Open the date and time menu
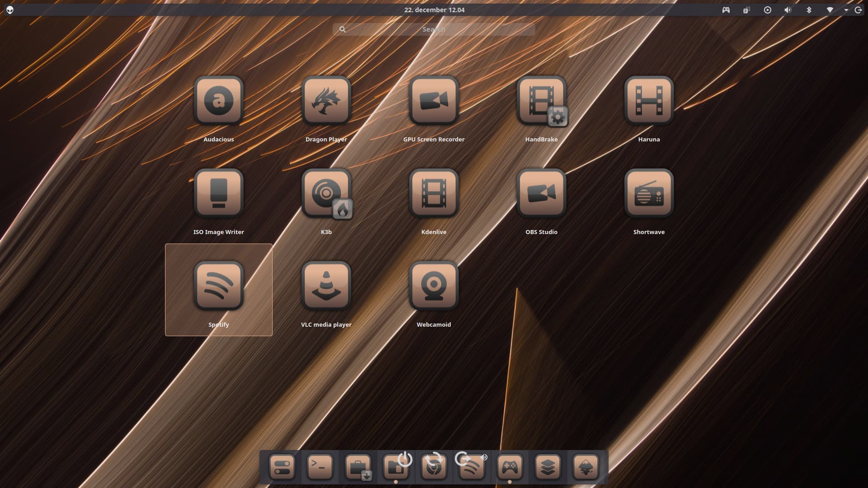Viewport: 868px width, 488px height. 434,10
